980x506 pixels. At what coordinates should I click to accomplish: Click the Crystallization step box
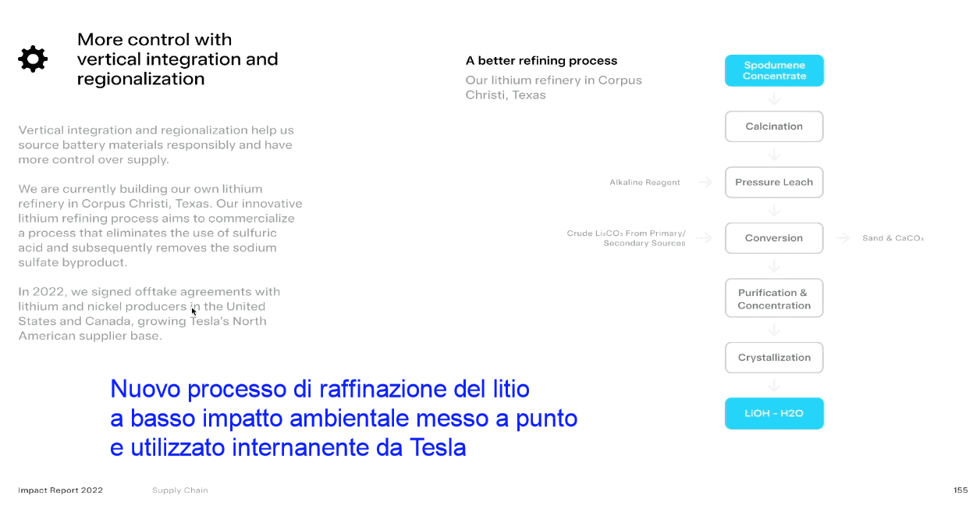pos(774,358)
